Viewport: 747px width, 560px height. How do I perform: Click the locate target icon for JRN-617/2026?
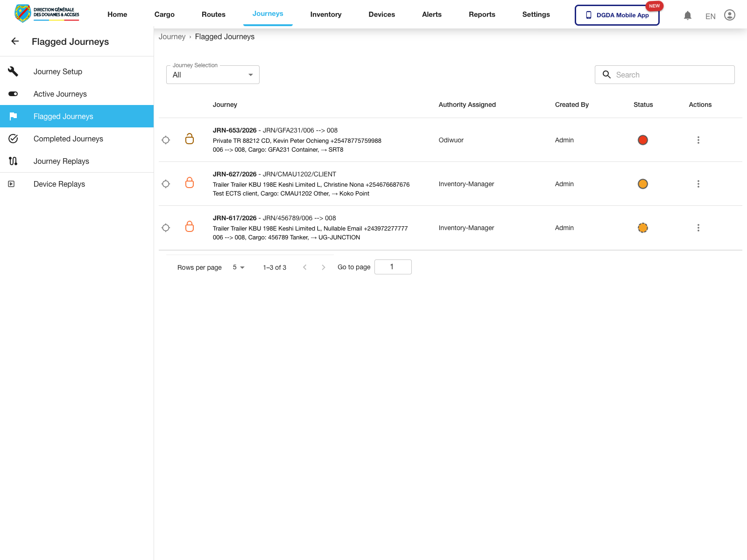pyautogui.click(x=166, y=228)
